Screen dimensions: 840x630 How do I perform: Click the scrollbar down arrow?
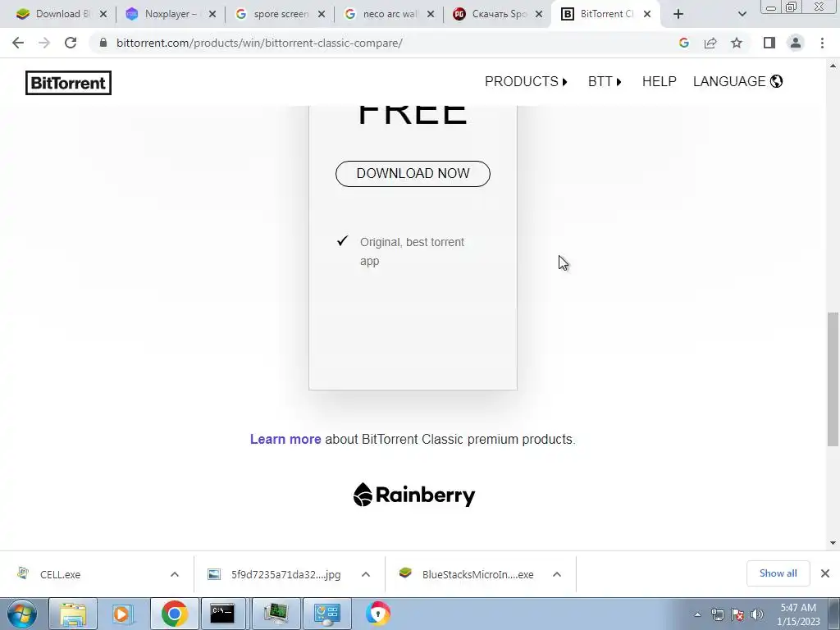[x=833, y=543]
